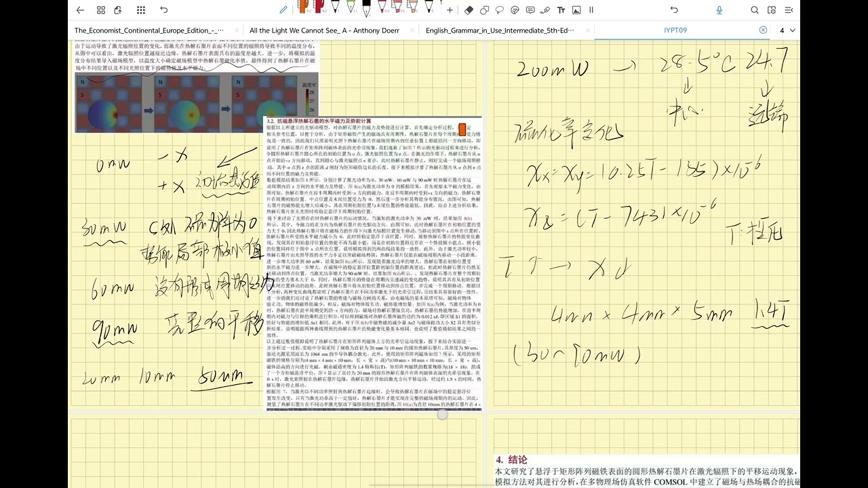This screenshot has height=488, width=868.
Task: Open the page thumbnails grid view
Action: click(101, 10)
